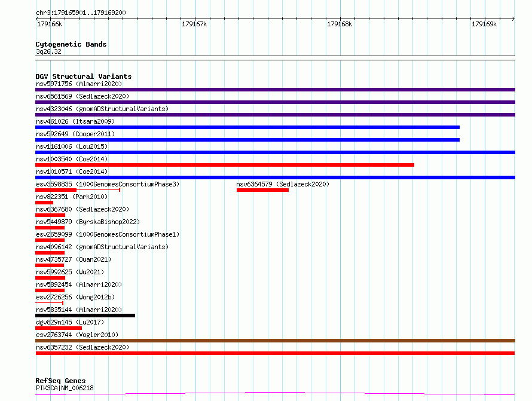Select the nsv5971756 (Almarri2020) purple bar
This screenshot has height=401, width=532.
pos(275,90)
